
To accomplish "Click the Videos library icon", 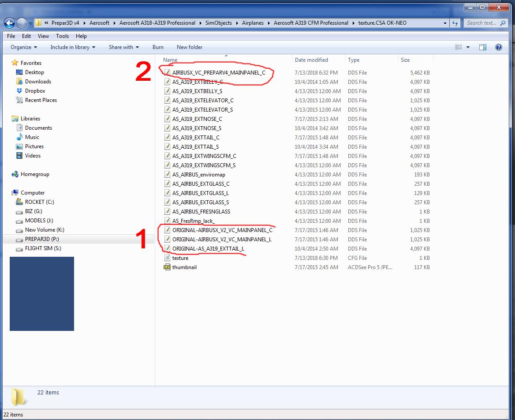I will click(19, 155).
